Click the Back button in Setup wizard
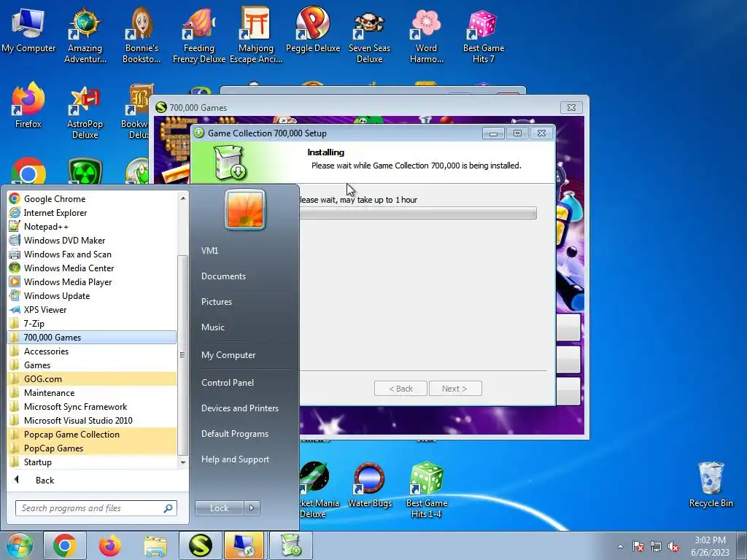The image size is (747, 560). tap(400, 389)
